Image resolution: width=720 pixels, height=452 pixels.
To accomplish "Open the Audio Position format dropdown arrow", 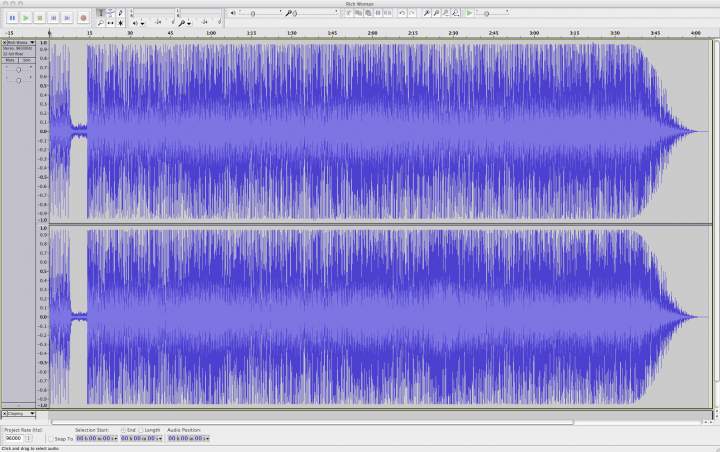I will (208, 439).
